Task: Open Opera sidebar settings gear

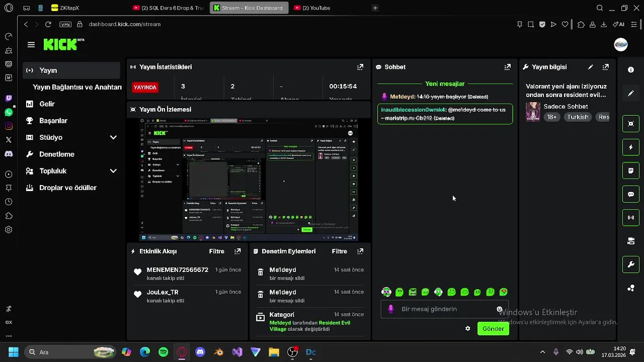Action: (x=9, y=230)
